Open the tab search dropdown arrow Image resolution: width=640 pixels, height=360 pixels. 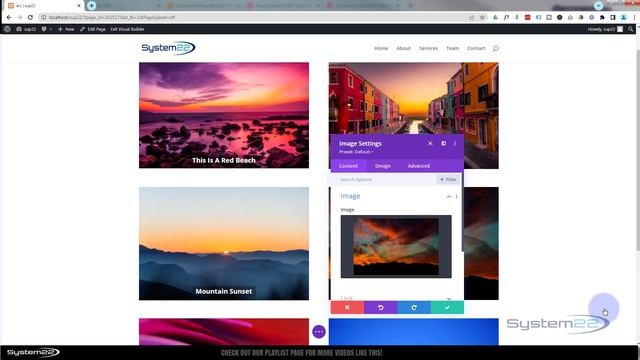[598, 5]
